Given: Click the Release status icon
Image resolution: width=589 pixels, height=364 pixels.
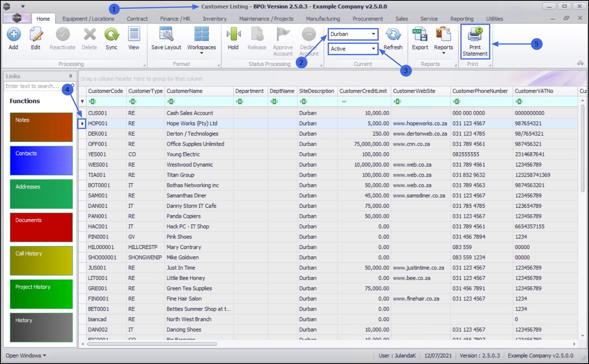Looking at the screenshot, I should point(257,38).
